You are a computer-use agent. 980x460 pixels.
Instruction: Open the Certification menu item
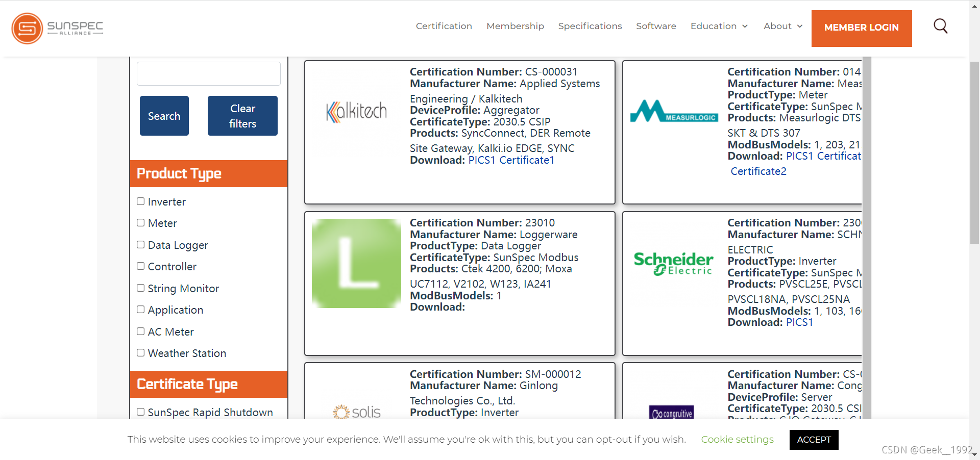444,26
